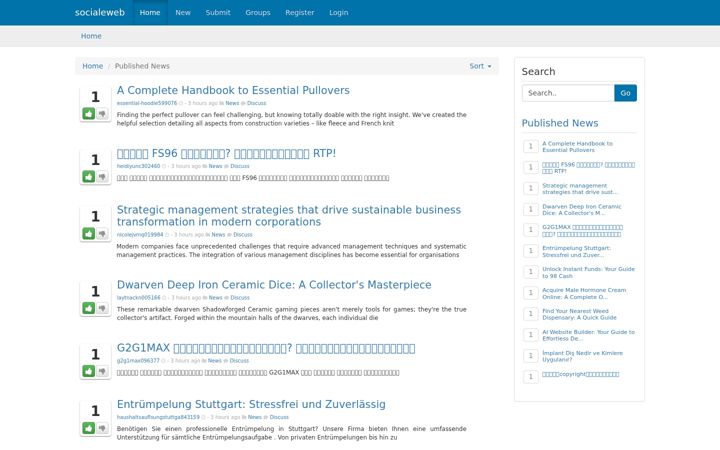Viewport: 720px width, 450px height.
Task: Upvote 'A Complete Handbook to Essential Pullovers'
Action: coord(89,113)
